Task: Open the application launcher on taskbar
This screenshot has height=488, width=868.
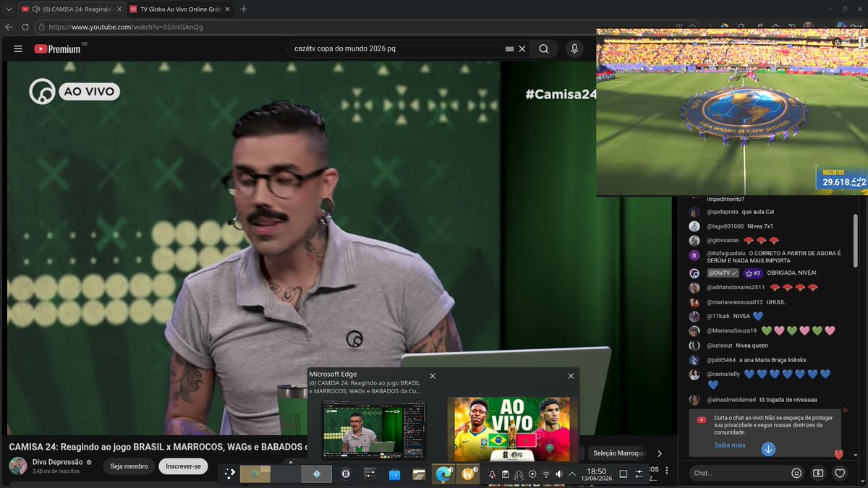Action: (229, 474)
